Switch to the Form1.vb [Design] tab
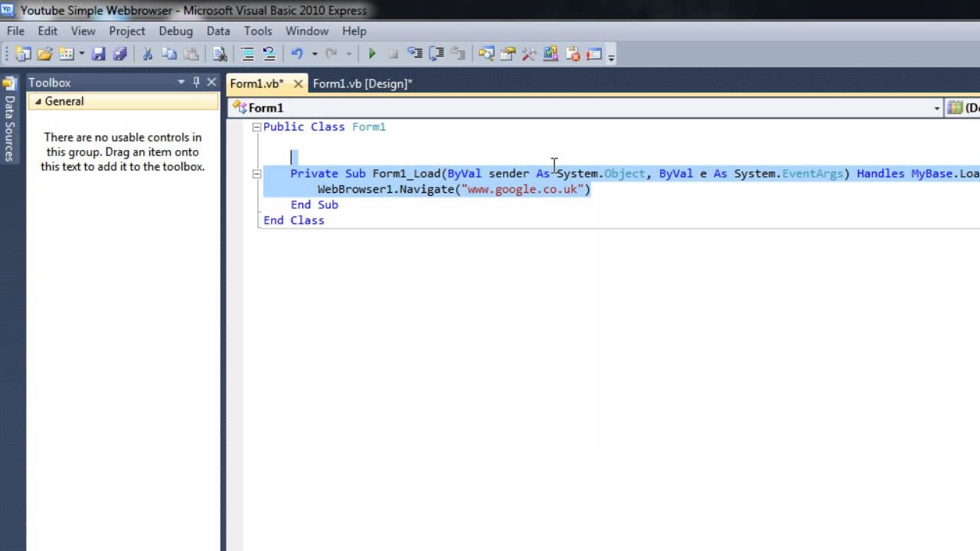Image resolution: width=980 pixels, height=551 pixels. point(363,83)
